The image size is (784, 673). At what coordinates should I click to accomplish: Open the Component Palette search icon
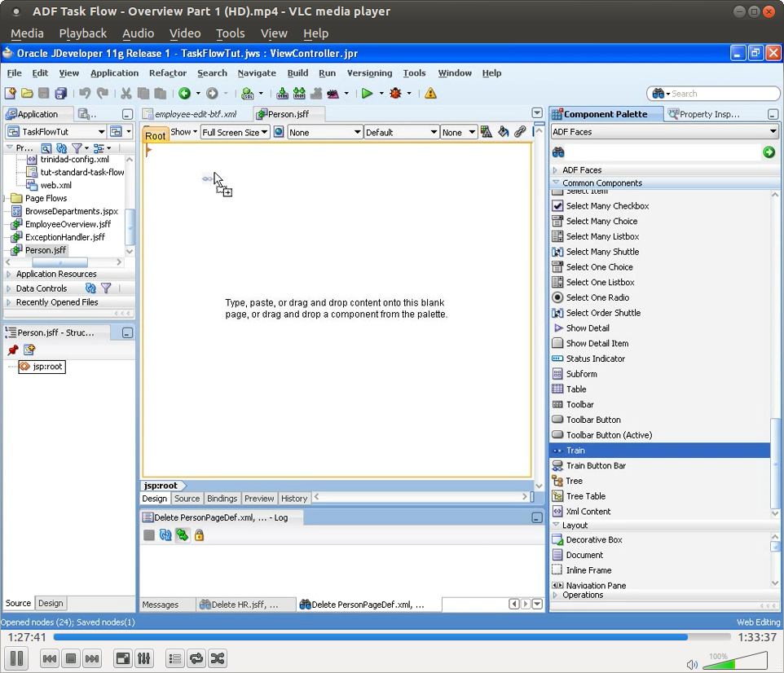[x=559, y=152]
